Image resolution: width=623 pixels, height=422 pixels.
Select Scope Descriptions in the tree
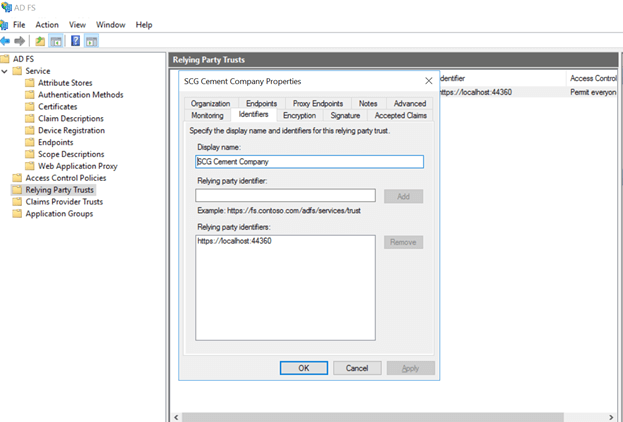pyautogui.click(x=71, y=154)
